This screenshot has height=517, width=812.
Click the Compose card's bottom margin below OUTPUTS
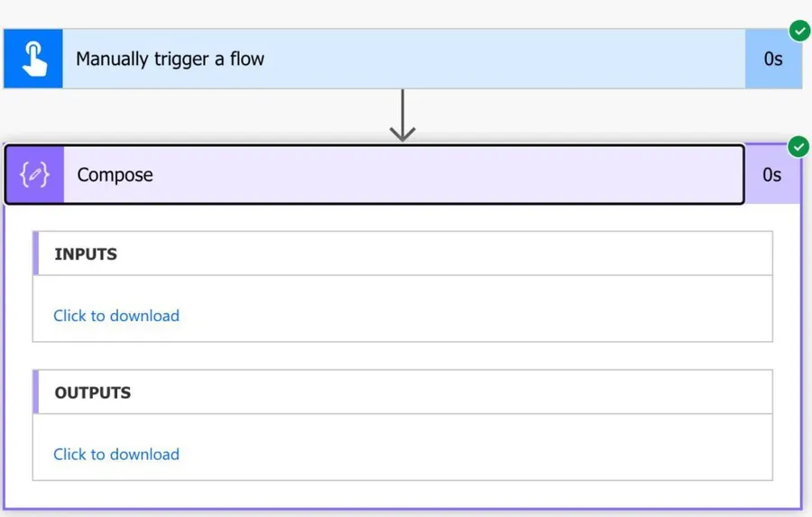click(x=402, y=494)
